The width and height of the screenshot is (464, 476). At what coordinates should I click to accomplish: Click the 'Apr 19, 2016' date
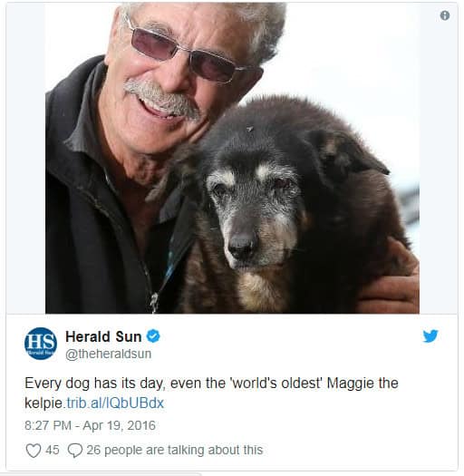(119, 425)
